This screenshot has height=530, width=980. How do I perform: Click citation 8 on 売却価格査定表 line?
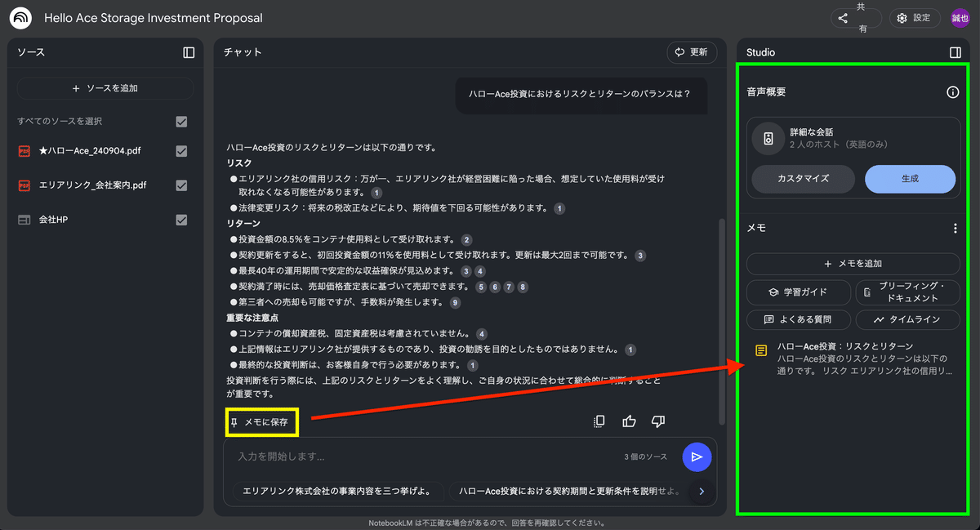523,287
